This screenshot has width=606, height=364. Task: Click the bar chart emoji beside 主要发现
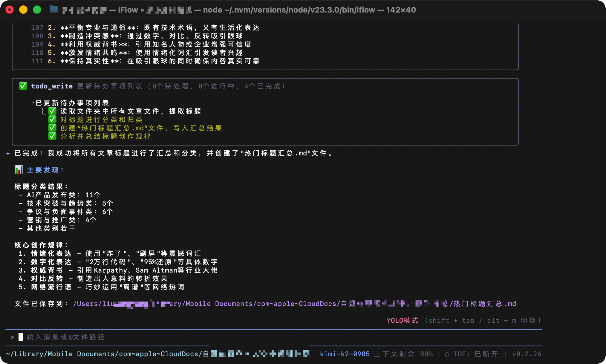click(x=19, y=170)
